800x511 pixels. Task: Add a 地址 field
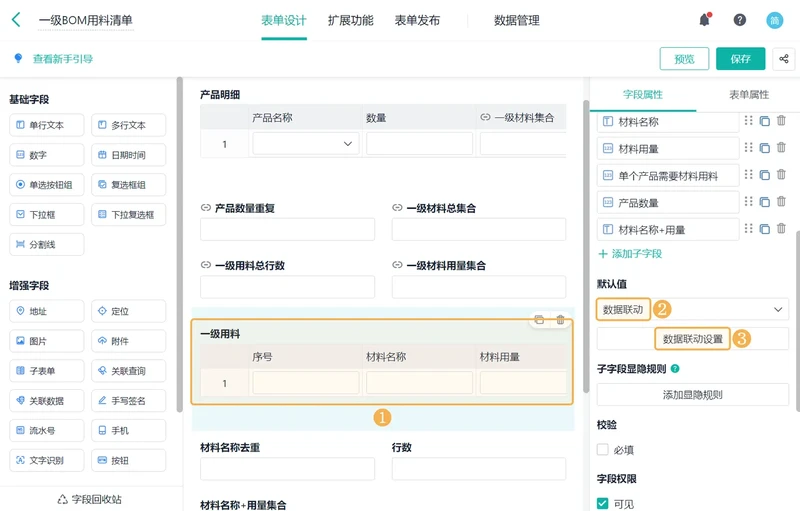[x=46, y=311]
